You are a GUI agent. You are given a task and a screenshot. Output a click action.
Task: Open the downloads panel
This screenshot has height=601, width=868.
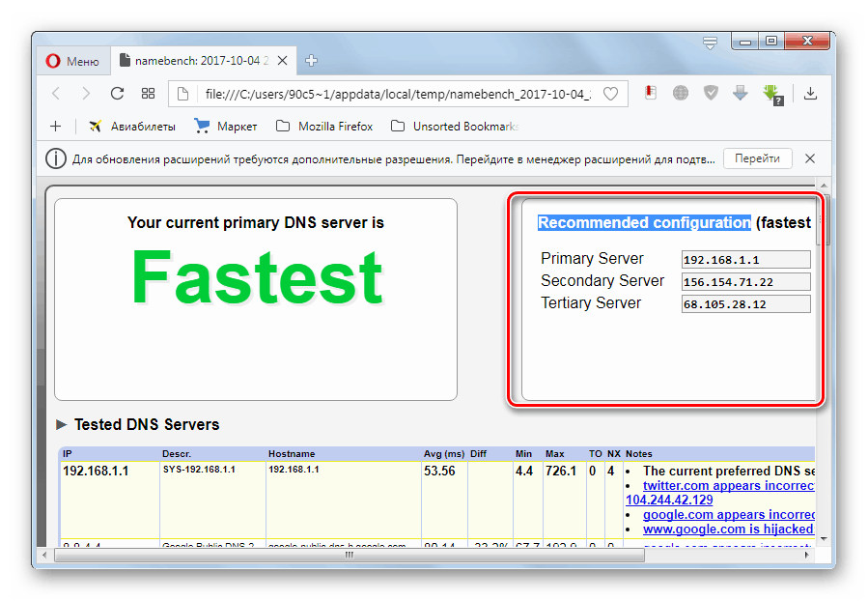[810, 94]
